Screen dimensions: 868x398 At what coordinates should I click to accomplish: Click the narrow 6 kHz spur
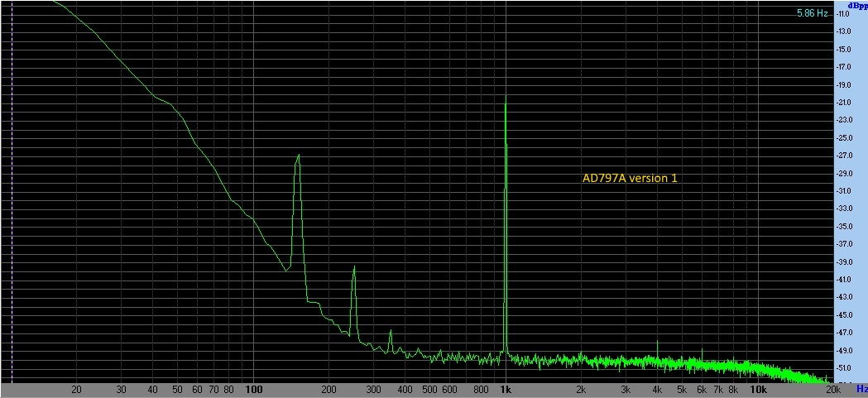tap(702, 350)
